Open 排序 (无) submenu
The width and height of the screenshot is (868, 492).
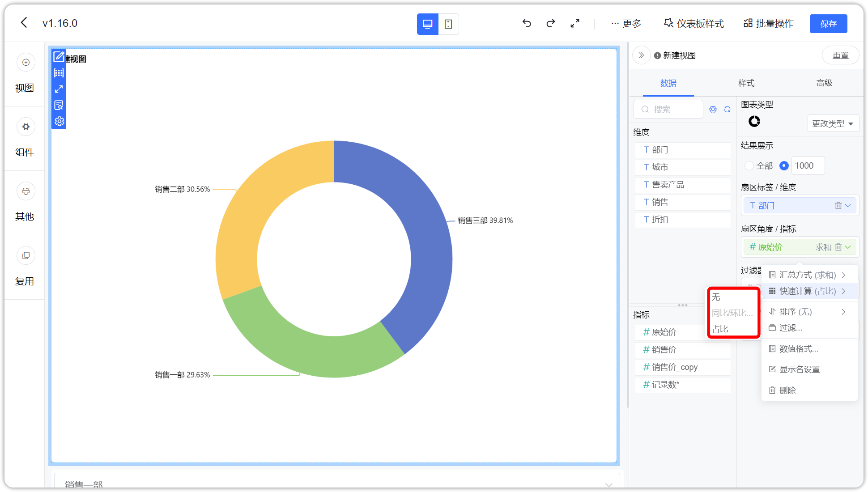tap(809, 312)
